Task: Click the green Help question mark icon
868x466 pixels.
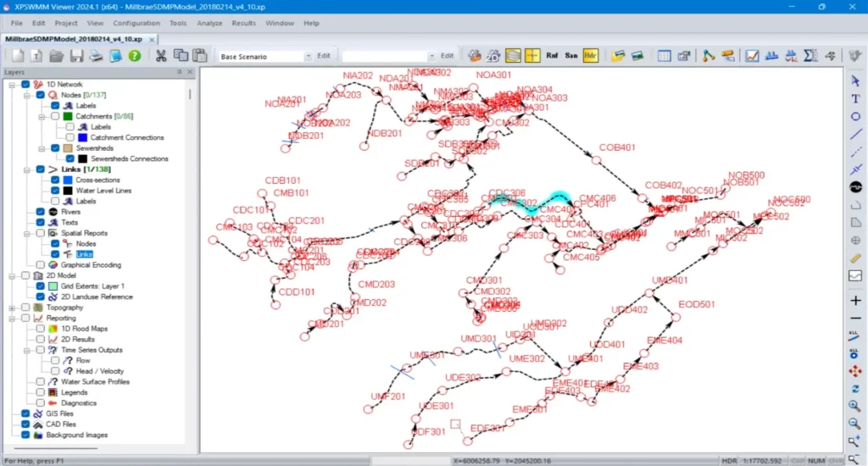Action: point(135,56)
